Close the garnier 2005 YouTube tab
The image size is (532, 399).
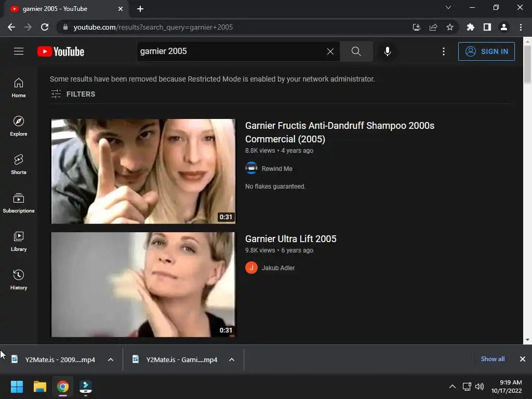(121, 9)
